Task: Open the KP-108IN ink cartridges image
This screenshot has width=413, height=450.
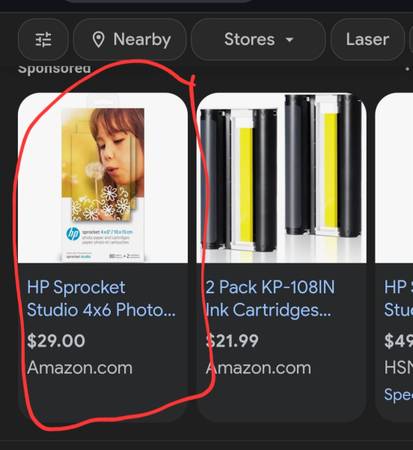Action: pos(282,178)
